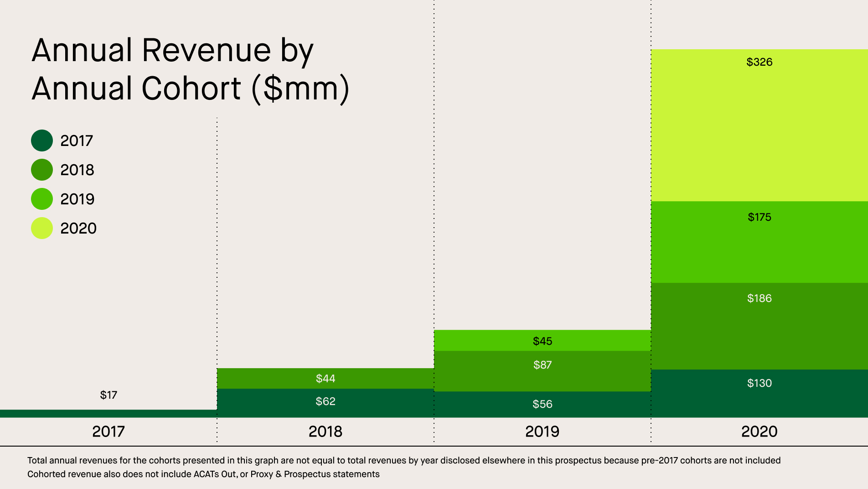Pick the light green 2020 color swatch
868x489 pixels.
(x=41, y=228)
